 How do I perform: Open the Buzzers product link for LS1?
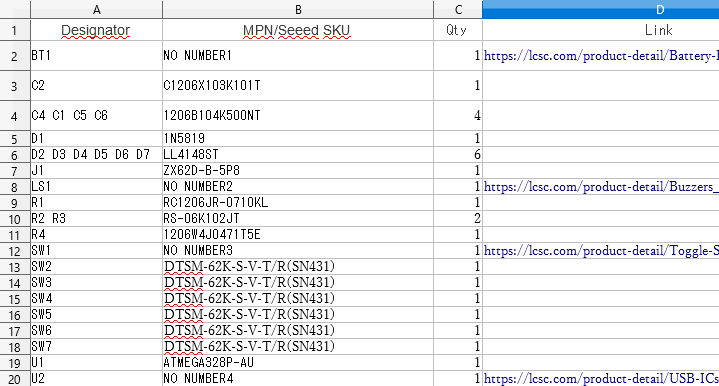pos(601,187)
